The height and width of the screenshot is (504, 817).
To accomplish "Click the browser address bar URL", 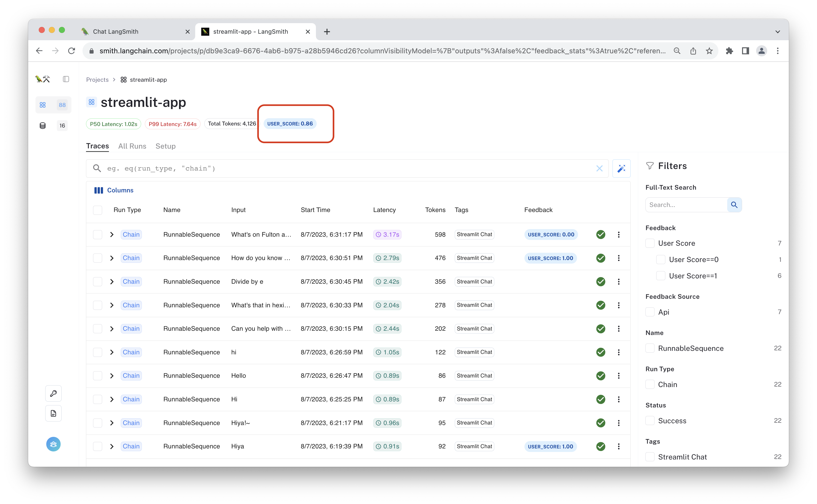I will 382,51.
